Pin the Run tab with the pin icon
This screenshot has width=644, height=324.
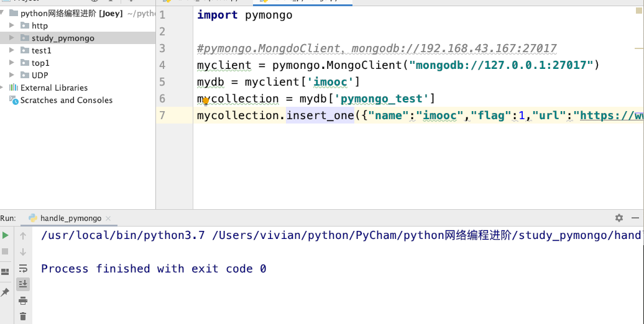(x=5, y=292)
